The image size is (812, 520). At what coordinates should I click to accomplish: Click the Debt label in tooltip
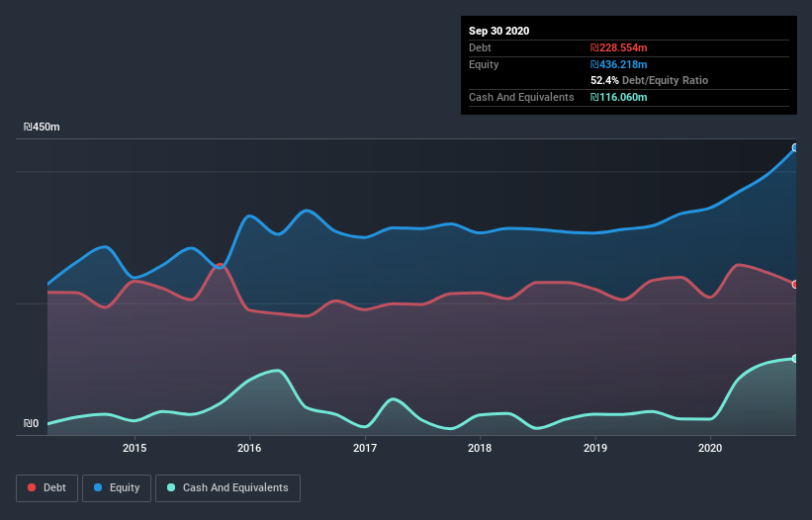(480, 47)
